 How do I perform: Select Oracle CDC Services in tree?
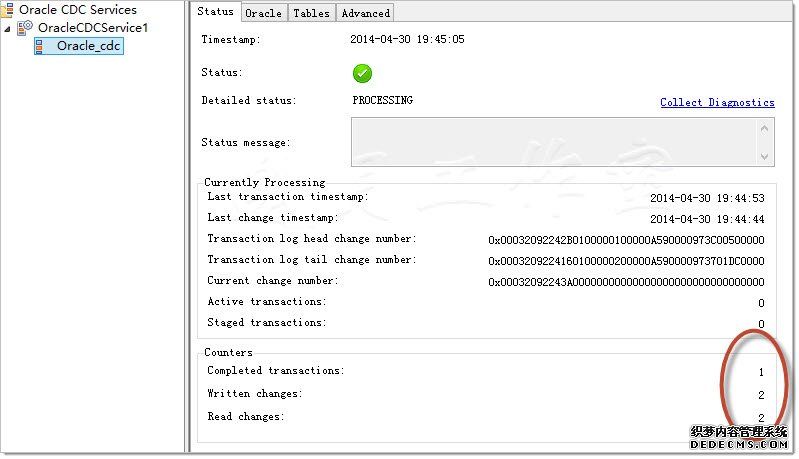(x=77, y=10)
